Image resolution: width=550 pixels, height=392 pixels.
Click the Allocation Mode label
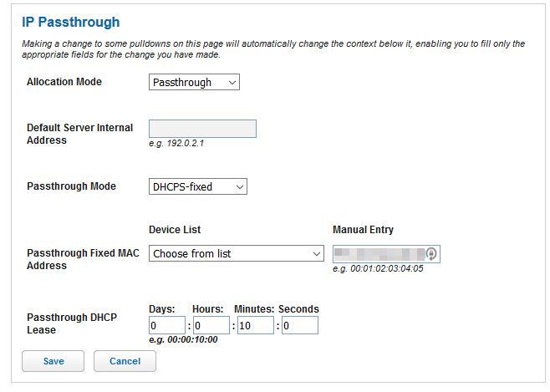click(x=64, y=82)
